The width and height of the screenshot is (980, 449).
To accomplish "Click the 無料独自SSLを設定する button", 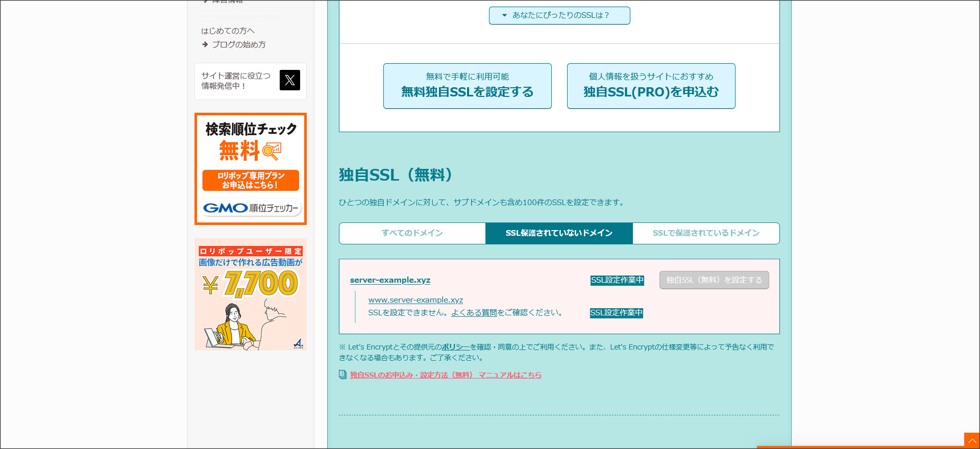I will click(468, 86).
